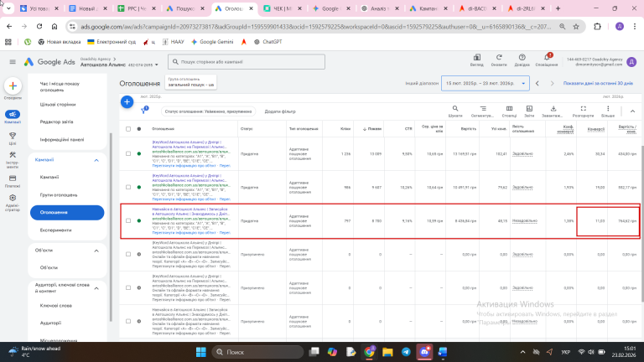Viewport: 644px width, 362px height.
Task: Select checkbox of the red-highlighted ad row
Action: [128, 221]
